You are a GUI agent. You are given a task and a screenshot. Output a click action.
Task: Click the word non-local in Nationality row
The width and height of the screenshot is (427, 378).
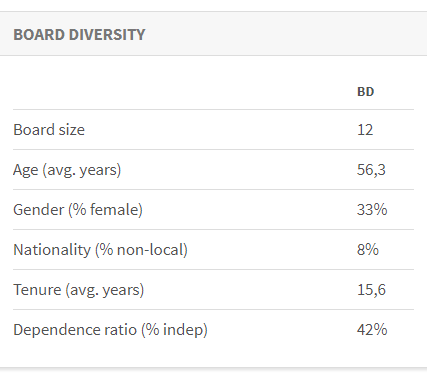150,250
